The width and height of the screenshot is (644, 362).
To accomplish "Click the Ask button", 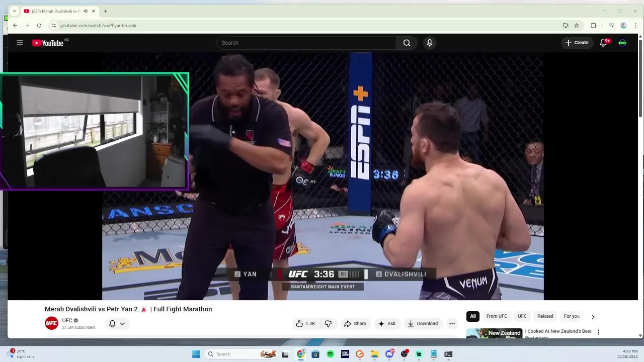I will click(386, 324).
